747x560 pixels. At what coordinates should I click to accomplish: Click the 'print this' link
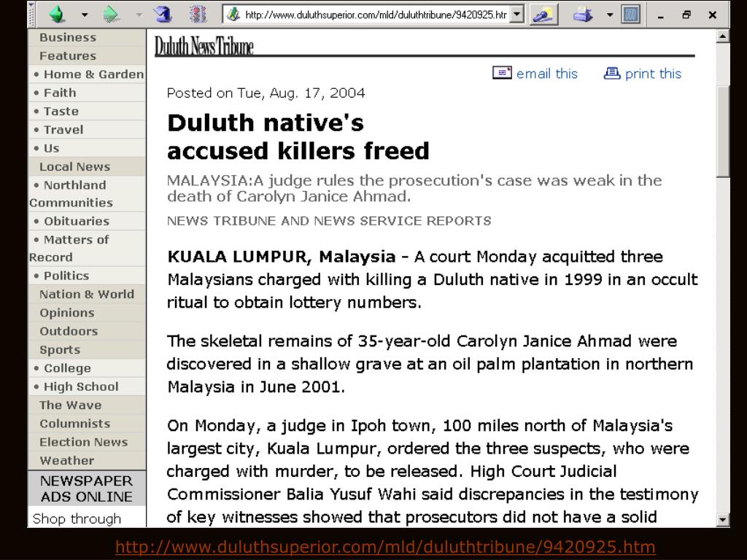click(653, 74)
